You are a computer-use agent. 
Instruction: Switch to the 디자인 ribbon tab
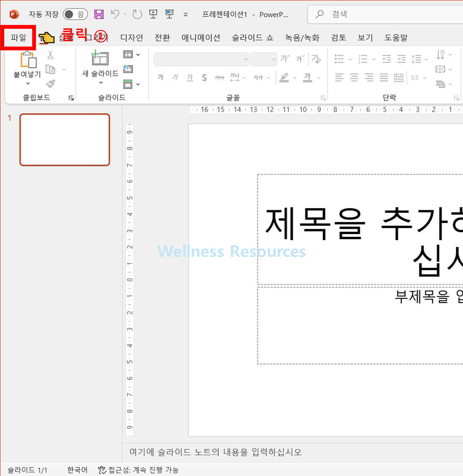[x=132, y=38]
